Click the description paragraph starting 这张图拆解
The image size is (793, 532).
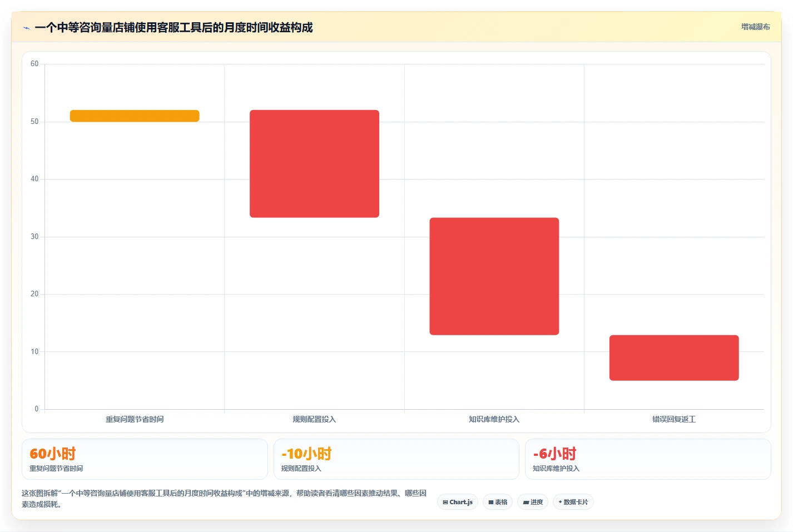click(x=224, y=499)
